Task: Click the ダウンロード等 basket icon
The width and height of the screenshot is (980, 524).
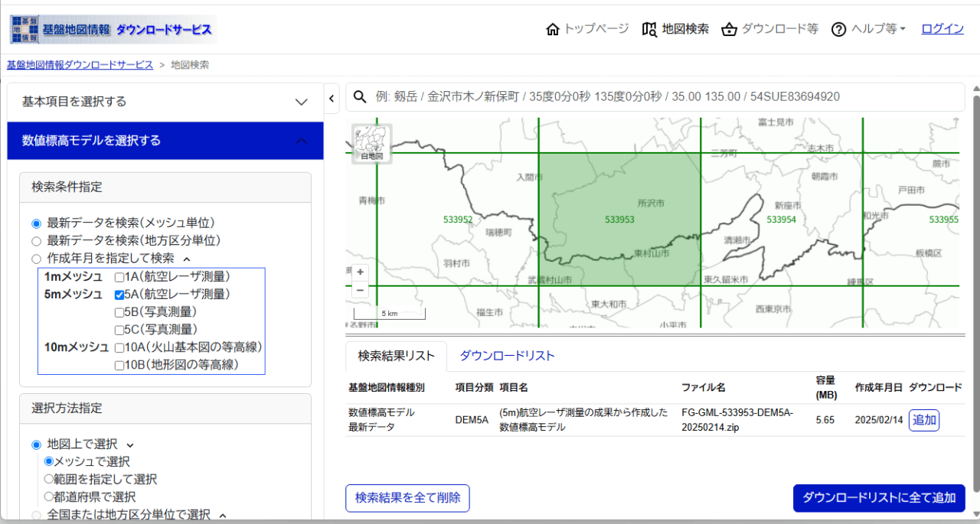Action: pyautogui.click(x=729, y=29)
